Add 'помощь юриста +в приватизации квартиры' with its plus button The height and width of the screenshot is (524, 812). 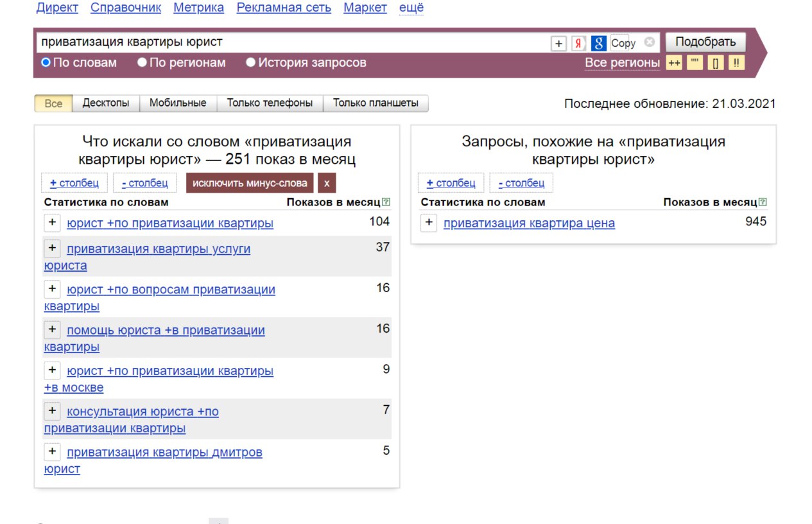click(52, 329)
